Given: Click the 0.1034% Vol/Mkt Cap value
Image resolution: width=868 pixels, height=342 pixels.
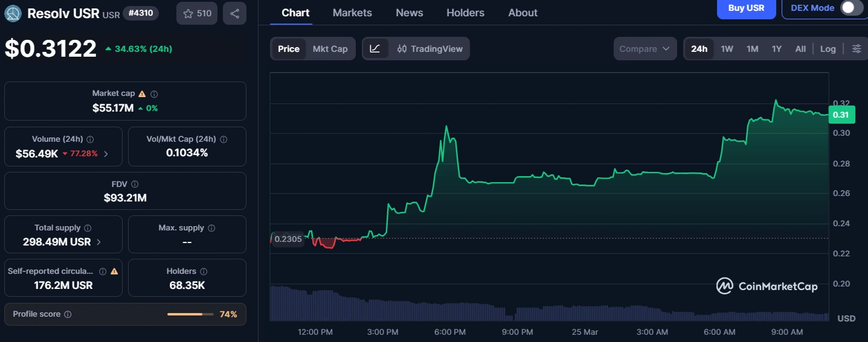Looking at the screenshot, I should (x=187, y=153).
